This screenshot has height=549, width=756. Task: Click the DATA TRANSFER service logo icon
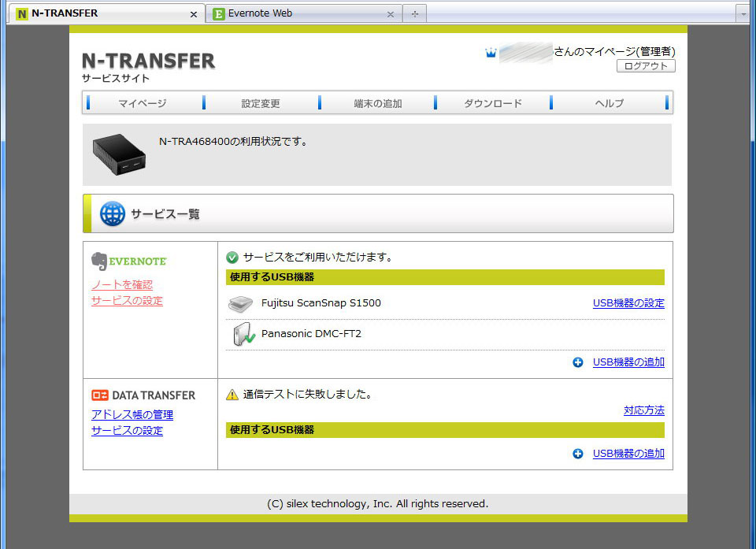coord(100,395)
